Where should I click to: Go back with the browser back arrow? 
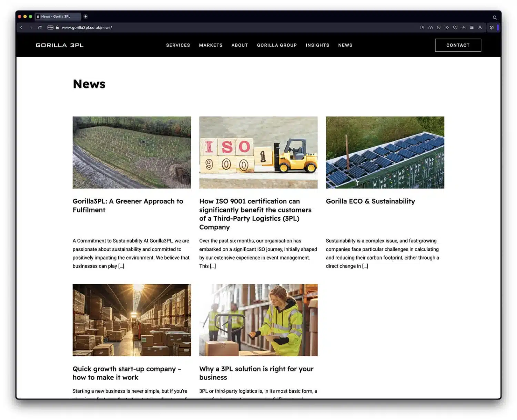point(21,28)
